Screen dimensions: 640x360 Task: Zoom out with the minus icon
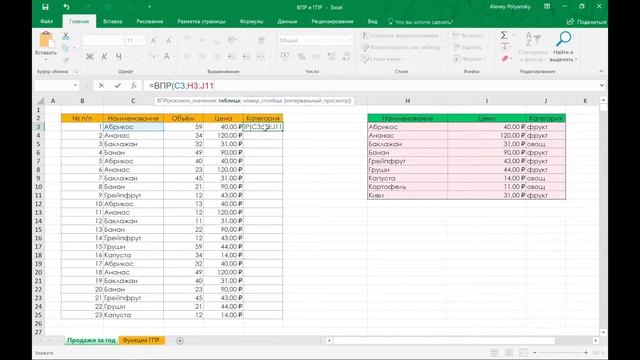[534, 352]
